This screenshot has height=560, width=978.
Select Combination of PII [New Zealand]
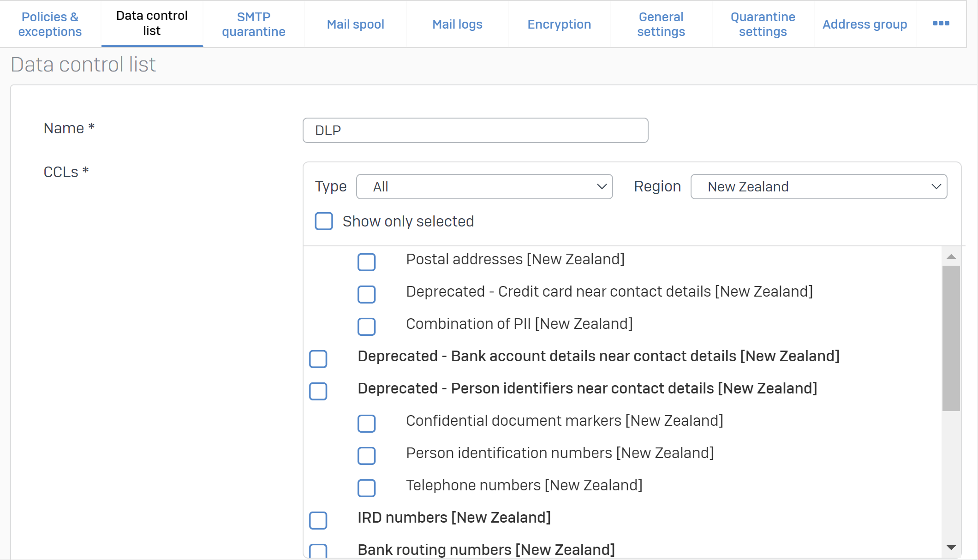[366, 327]
